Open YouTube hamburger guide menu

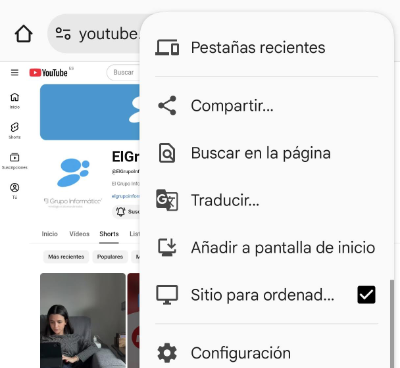tap(15, 72)
